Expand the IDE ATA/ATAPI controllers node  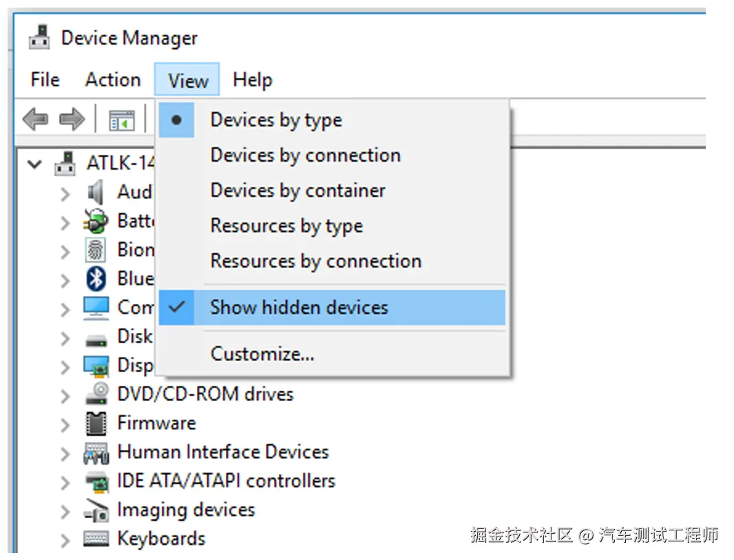[x=65, y=482]
